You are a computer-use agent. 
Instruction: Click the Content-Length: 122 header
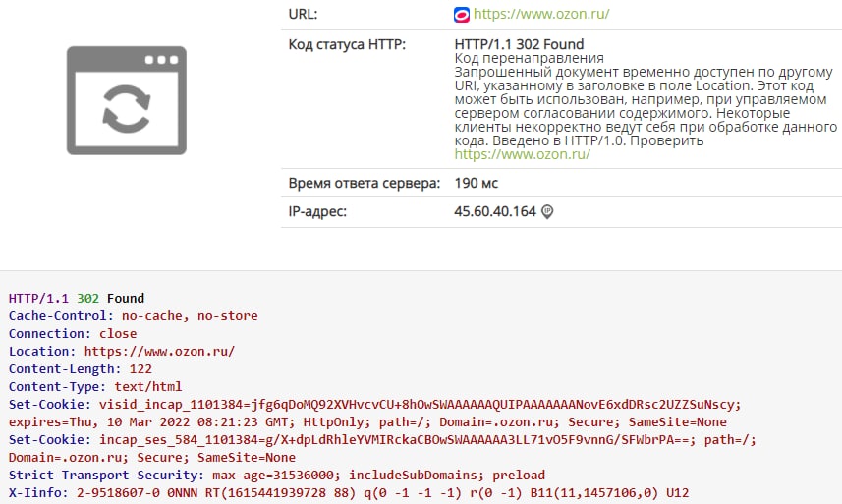click(x=81, y=369)
